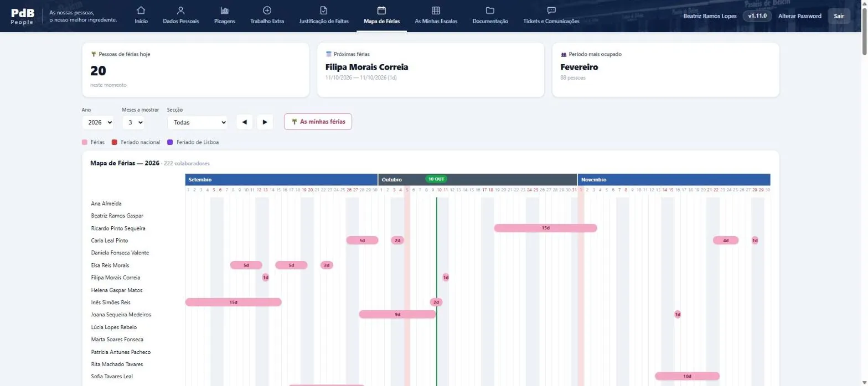The image size is (868, 386).
Task: Select Carla Leal Pinto's 4d November bar
Action: pos(726,240)
